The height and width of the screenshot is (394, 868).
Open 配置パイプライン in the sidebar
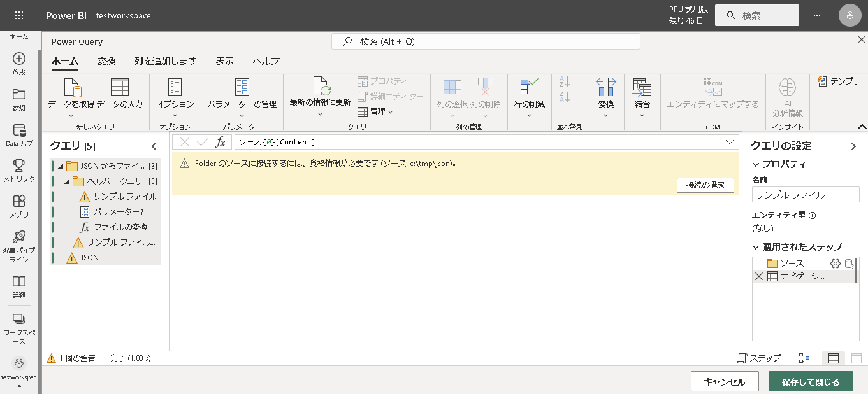point(19,246)
